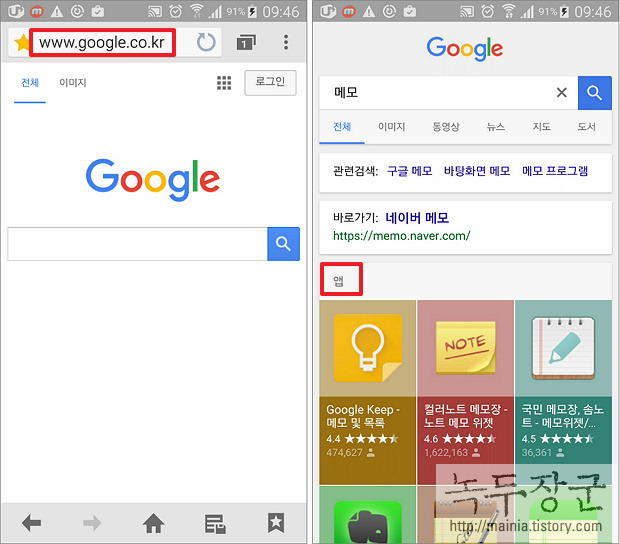Clear the 메모 query with X
The width and height of the screenshot is (620, 544).
tap(561, 93)
